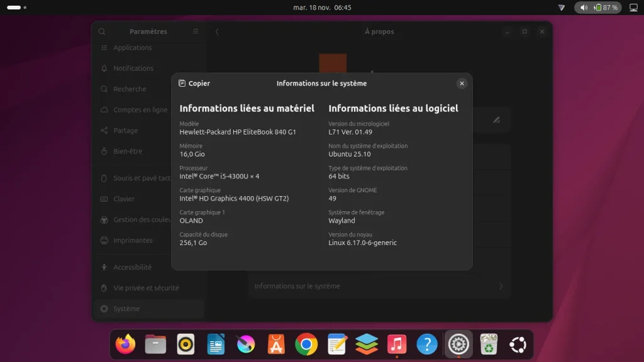Click the network indicator in top bar
Image resolution: width=644 pixels, height=362 pixels.
tap(562, 8)
